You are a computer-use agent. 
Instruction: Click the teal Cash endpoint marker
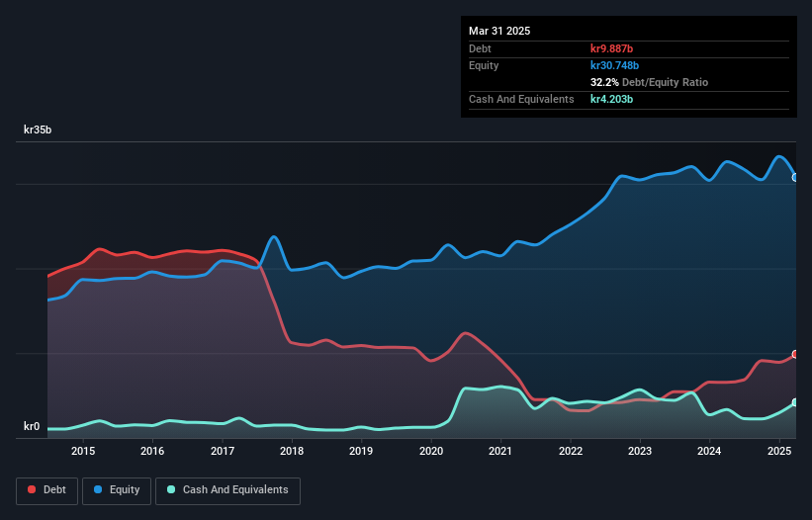[x=795, y=402]
